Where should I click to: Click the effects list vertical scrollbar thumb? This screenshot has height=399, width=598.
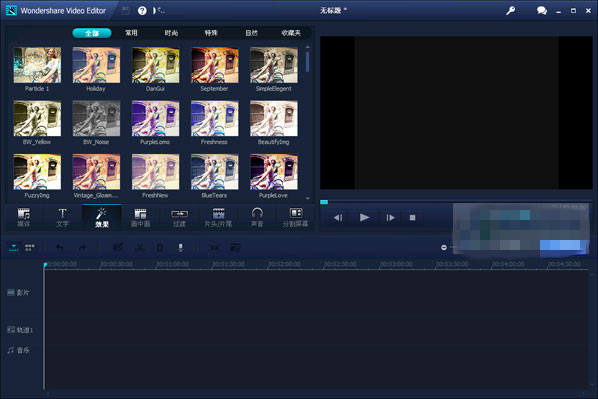307,62
